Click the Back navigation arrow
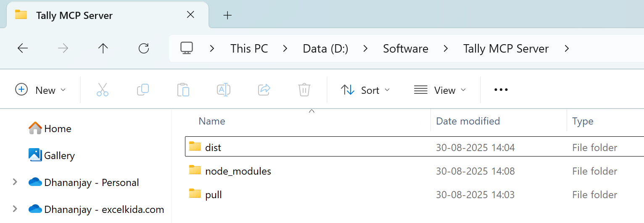644x223 pixels. [23, 48]
